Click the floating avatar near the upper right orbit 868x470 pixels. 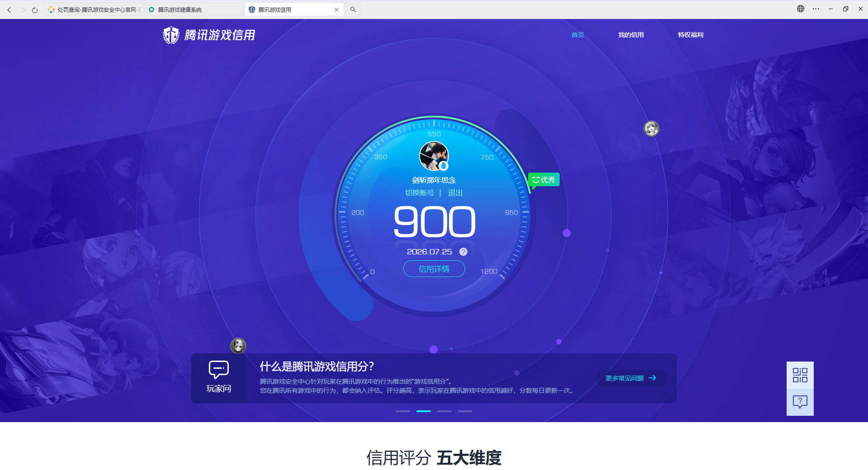coord(651,129)
